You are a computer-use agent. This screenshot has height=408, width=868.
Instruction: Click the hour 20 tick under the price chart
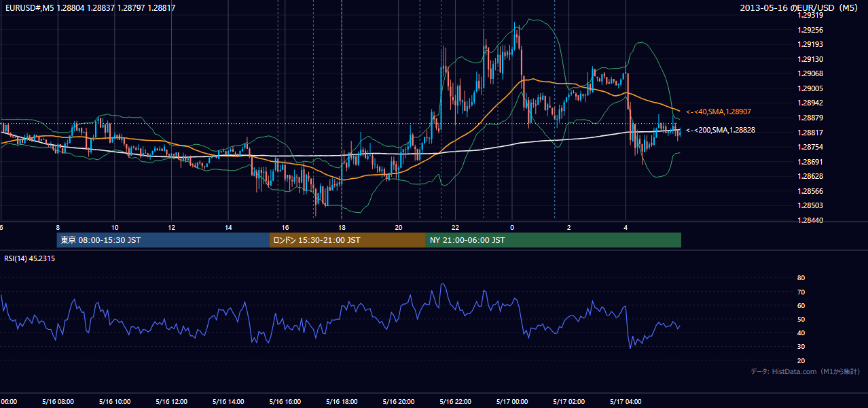click(399, 227)
